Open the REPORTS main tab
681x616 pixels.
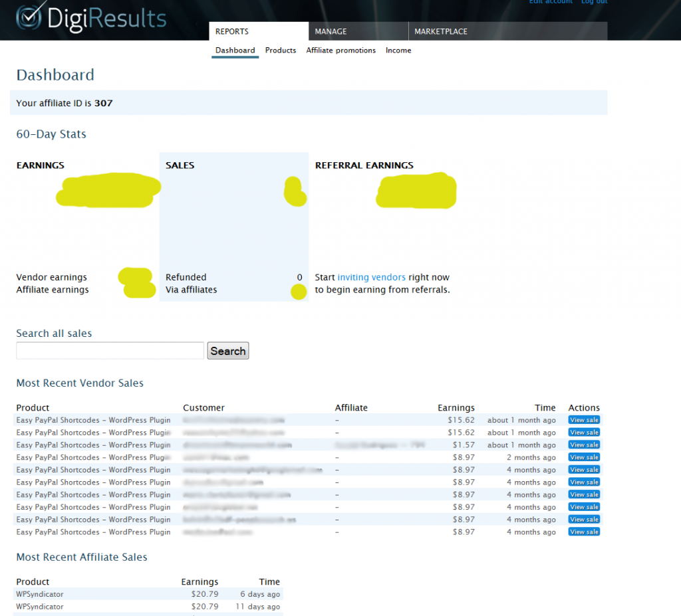coord(259,31)
